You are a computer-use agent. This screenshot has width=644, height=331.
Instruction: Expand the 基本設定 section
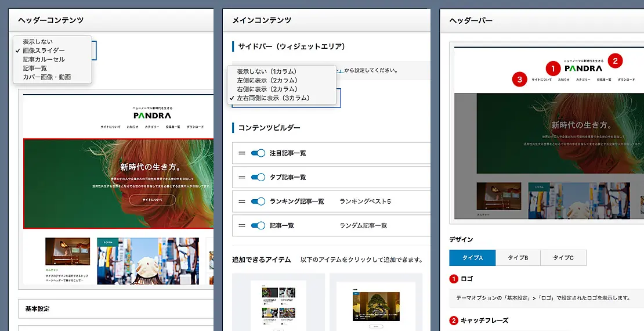click(x=115, y=309)
